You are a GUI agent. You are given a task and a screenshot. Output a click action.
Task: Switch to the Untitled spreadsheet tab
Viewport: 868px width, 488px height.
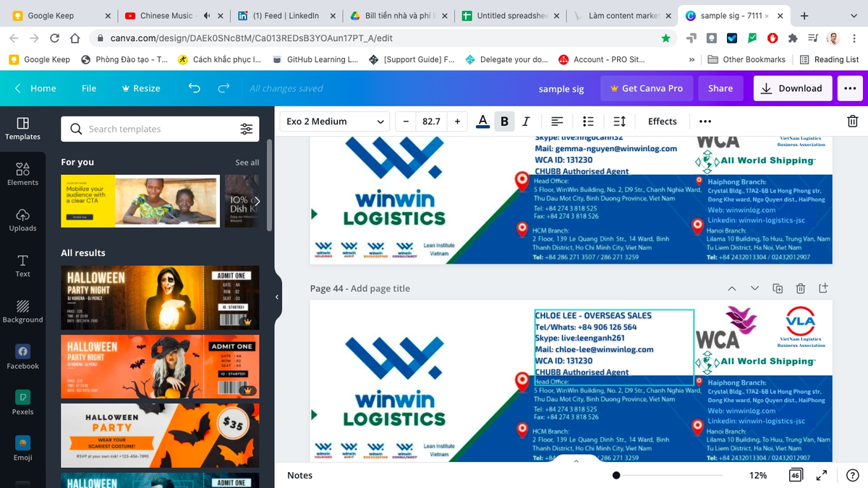coord(510,16)
